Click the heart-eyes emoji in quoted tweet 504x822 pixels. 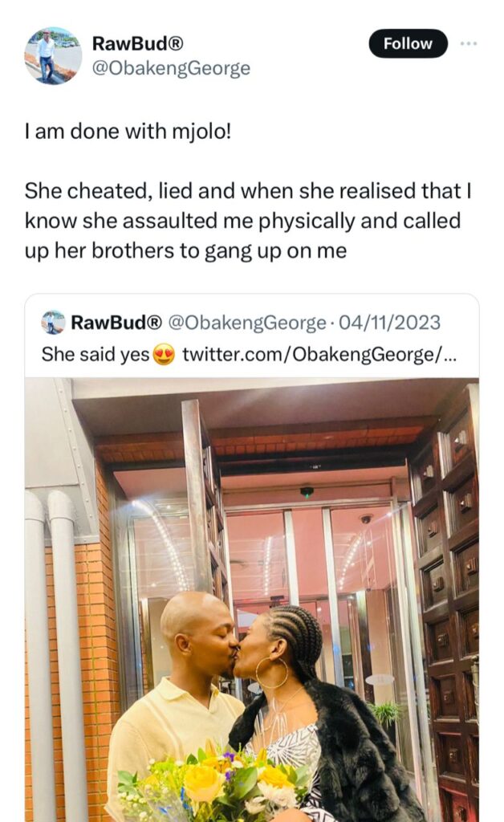point(164,355)
